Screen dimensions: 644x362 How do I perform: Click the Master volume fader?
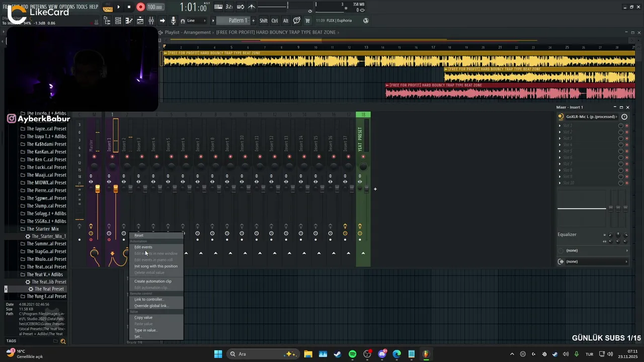98,189
